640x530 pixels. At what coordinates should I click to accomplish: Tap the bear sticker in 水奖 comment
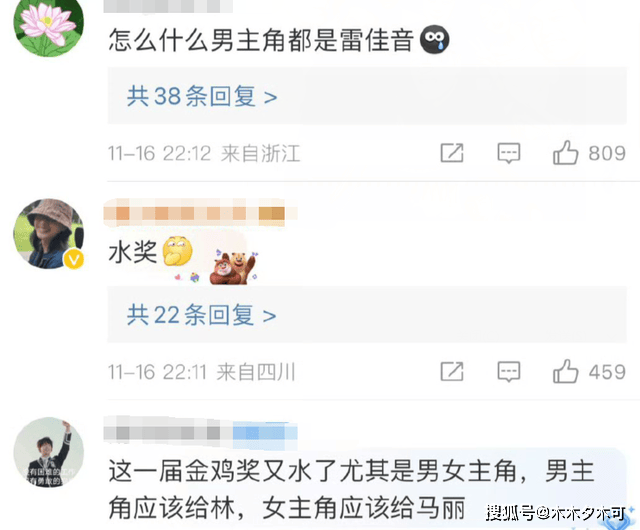233,267
